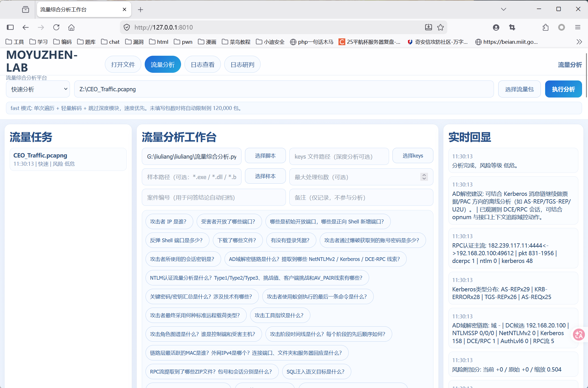
Task: Click the account profile icon
Action: 496,27
